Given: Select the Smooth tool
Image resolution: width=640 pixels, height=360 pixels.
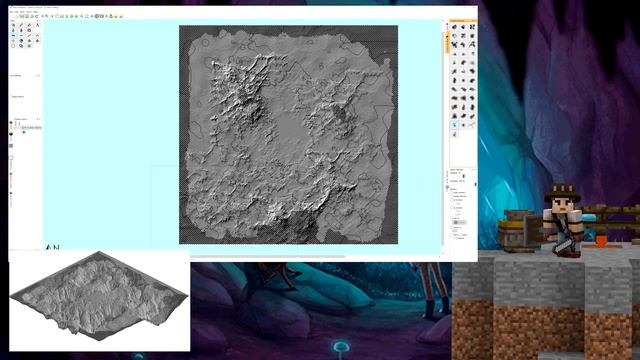Looking at the screenshot, I should [x=29, y=36].
